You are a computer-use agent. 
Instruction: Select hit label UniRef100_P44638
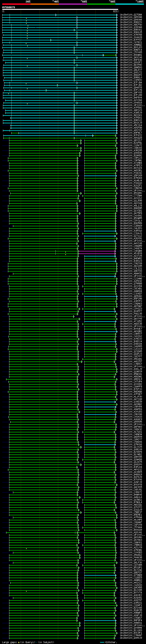point(131,557)
